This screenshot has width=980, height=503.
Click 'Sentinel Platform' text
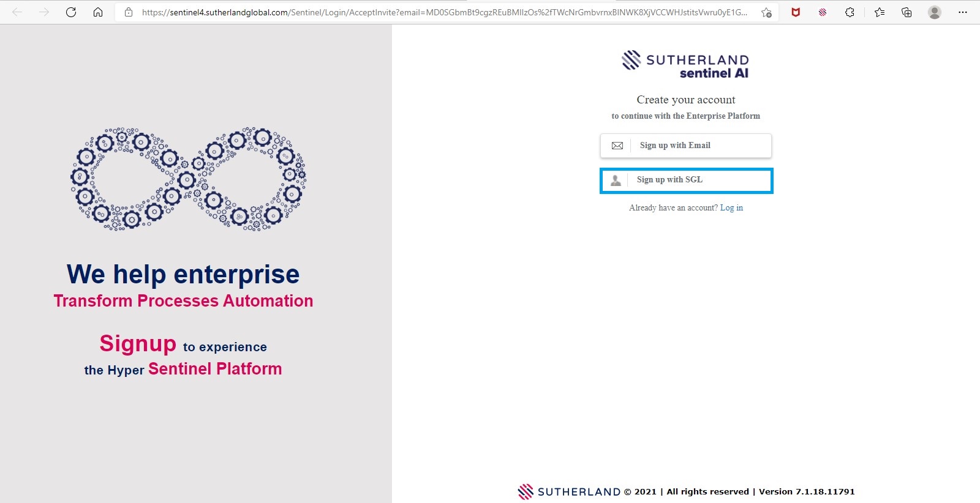pyautogui.click(x=215, y=369)
